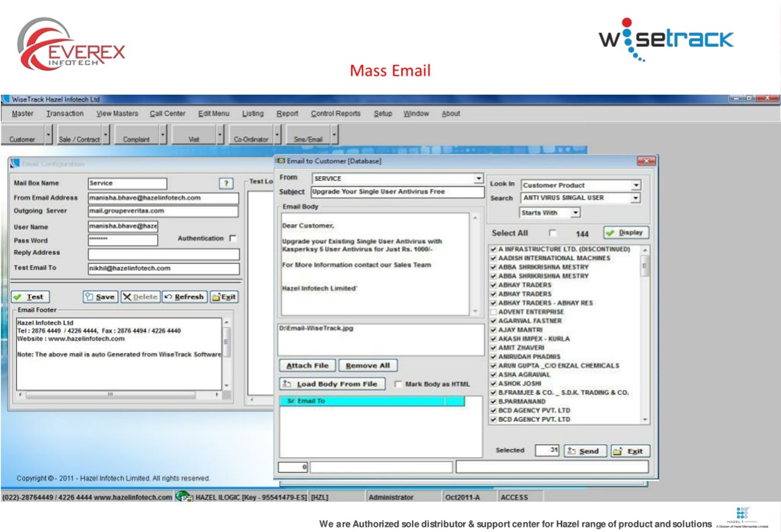Expand the Complaint toolbar dropdown arrow
781x532 pixels.
(x=163, y=135)
